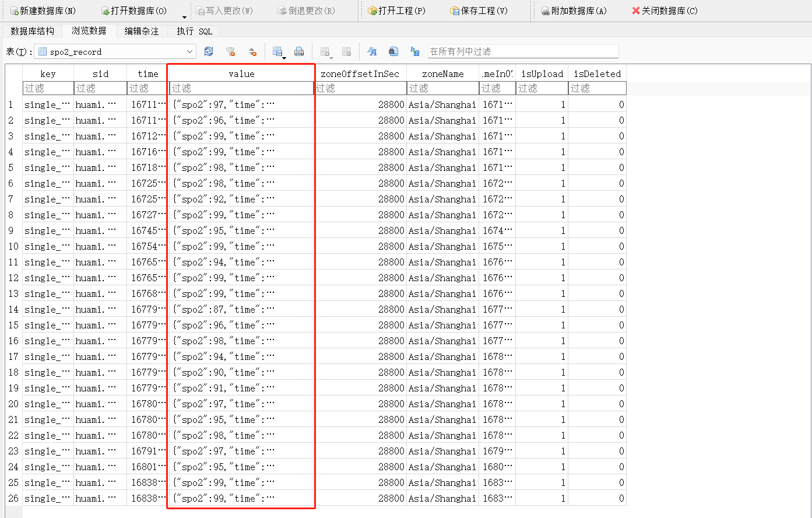
Task: Click the binoculars find icon
Action: [393, 51]
